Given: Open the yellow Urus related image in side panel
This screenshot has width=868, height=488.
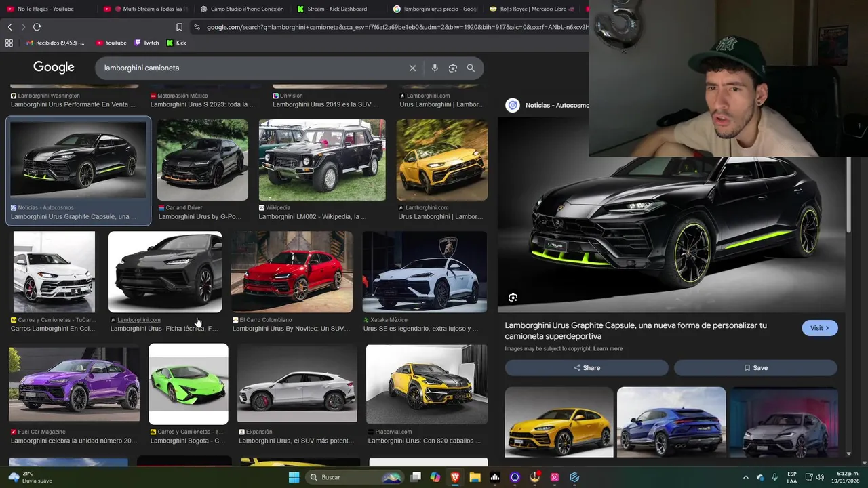Looking at the screenshot, I should point(559,422).
